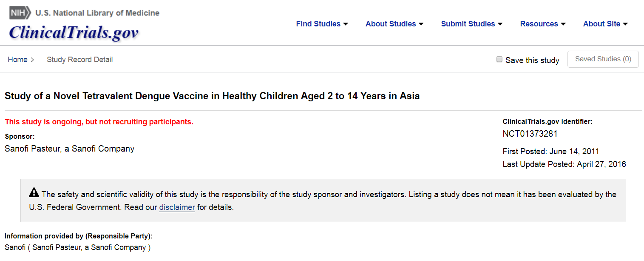This screenshot has height=261, width=644.
Task: Open the disclaimer link
Action: point(177,208)
